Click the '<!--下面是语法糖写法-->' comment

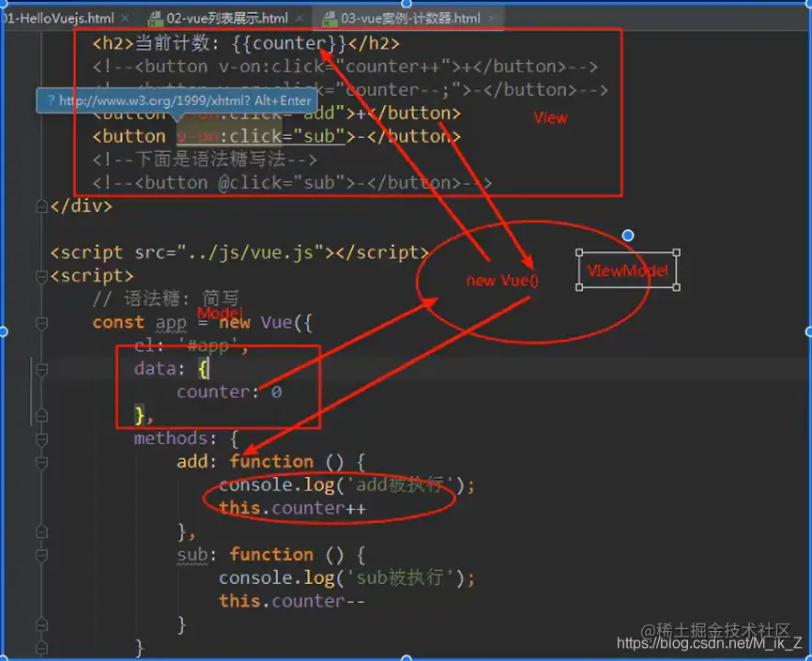tap(205, 160)
